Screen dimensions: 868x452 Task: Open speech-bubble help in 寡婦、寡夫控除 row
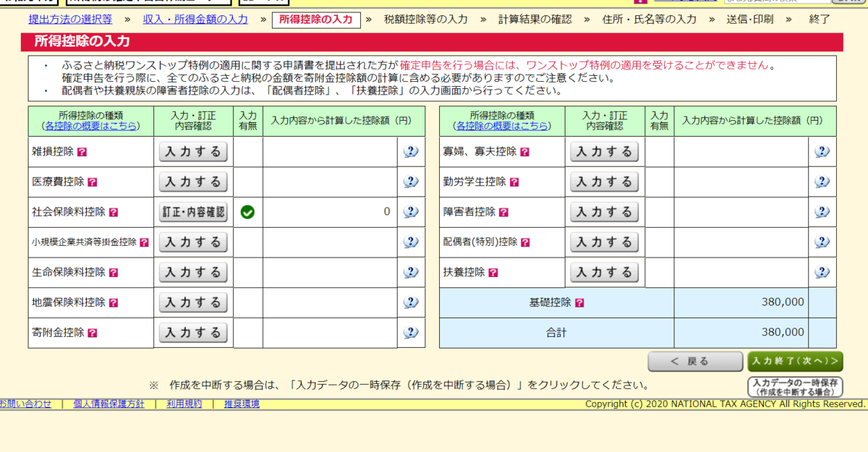pyautogui.click(x=822, y=152)
